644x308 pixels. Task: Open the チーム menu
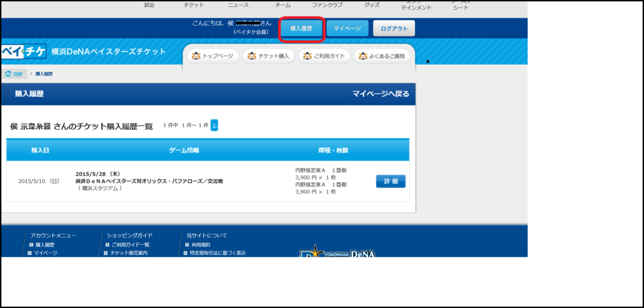point(283,5)
